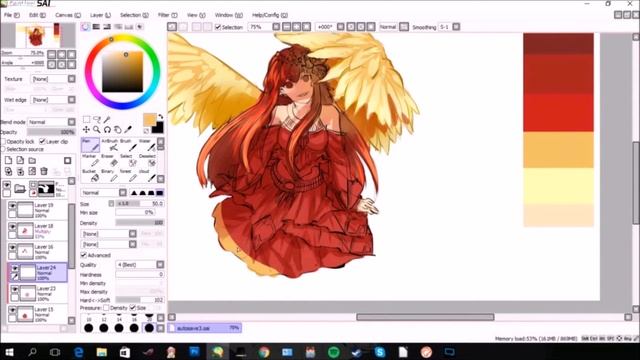640x360 pixels.
Task: Pick the magic wand tool
Action: pos(107,119)
